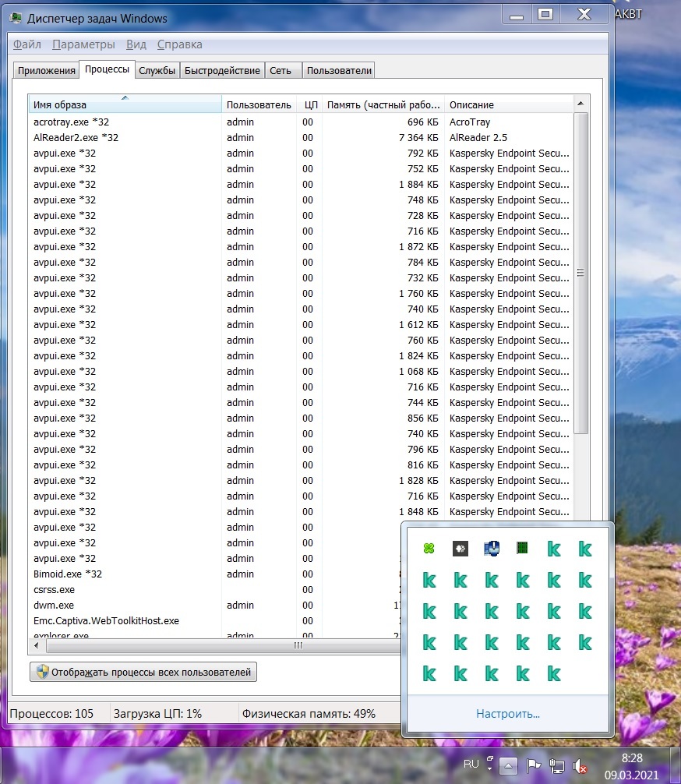The width and height of the screenshot is (681, 784).
Task: Click the dark gray square tray icon
Action: click(460, 549)
